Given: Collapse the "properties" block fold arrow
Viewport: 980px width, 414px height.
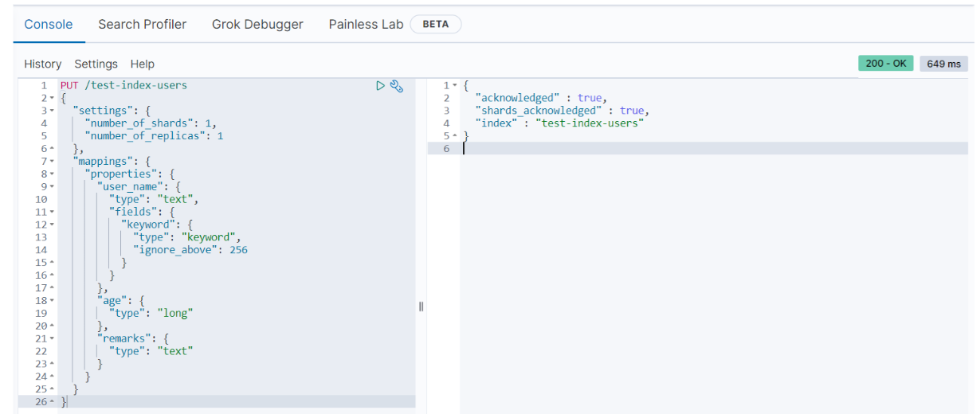Looking at the screenshot, I should (52, 174).
